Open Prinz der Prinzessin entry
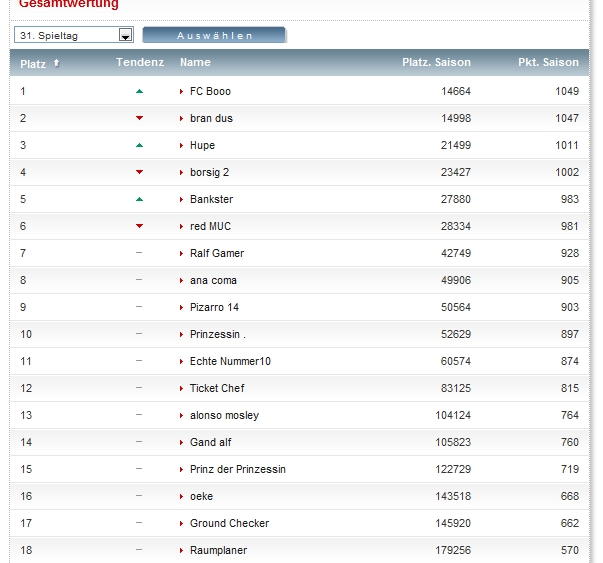This screenshot has width=603, height=563. point(237,470)
